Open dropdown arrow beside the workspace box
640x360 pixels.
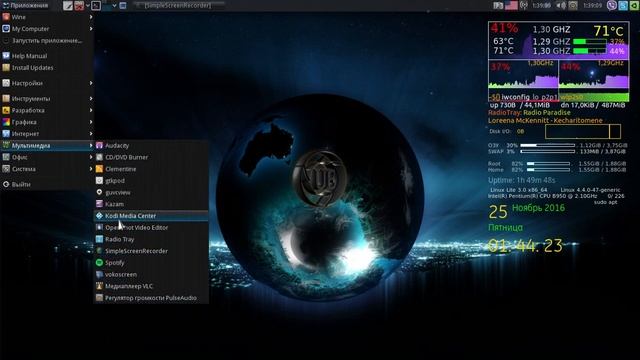pos(114,6)
